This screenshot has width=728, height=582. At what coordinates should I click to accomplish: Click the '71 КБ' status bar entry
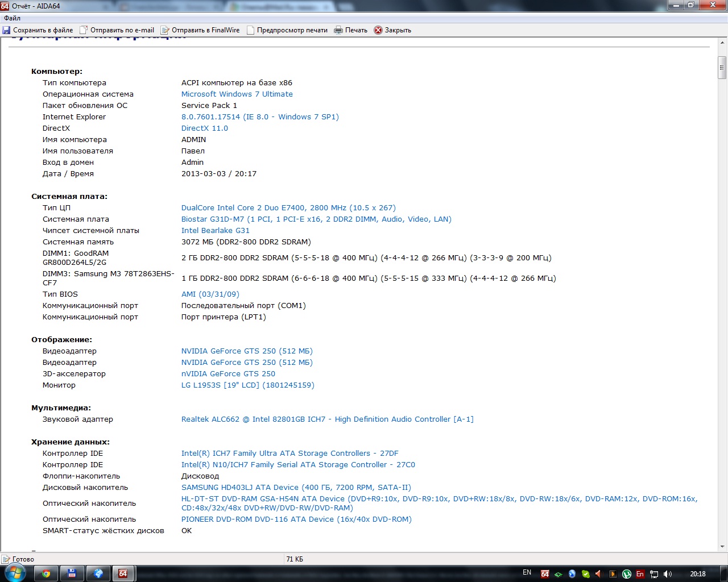click(295, 559)
